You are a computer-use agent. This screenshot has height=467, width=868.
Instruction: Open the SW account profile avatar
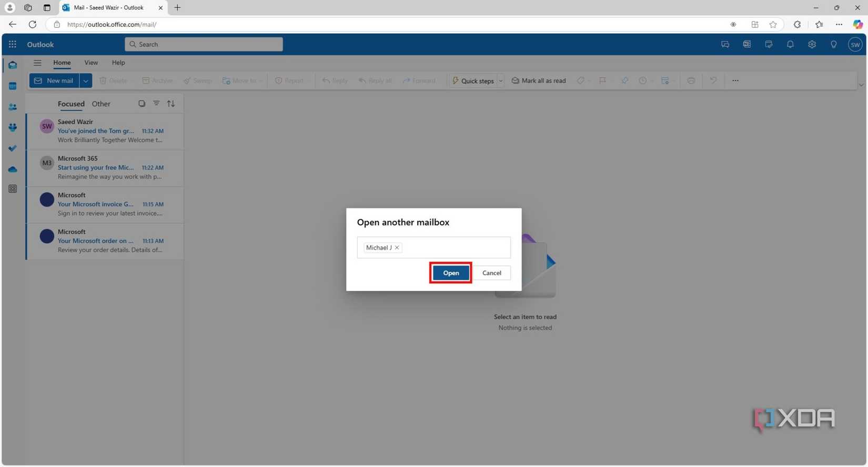[855, 45]
